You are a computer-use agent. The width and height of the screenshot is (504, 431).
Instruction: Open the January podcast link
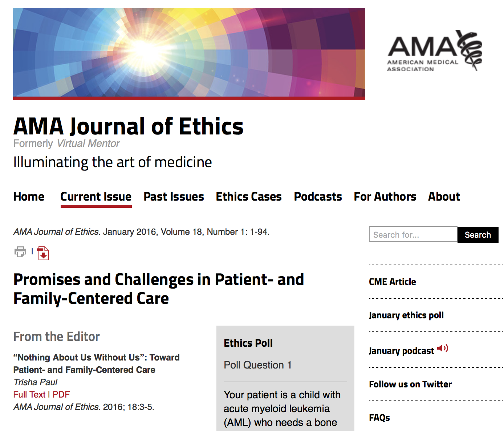point(401,351)
